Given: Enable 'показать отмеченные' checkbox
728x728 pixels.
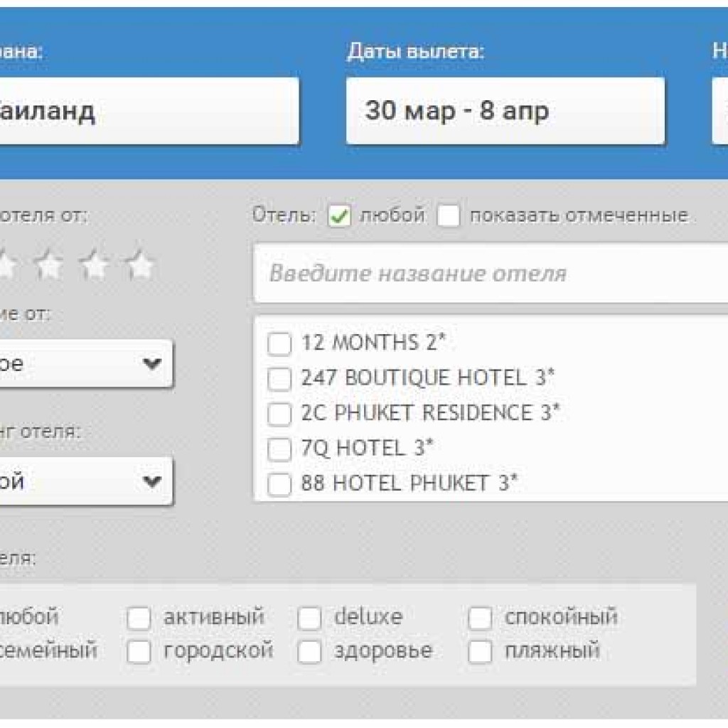Looking at the screenshot, I should pyautogui.click(x=449, y=216).
